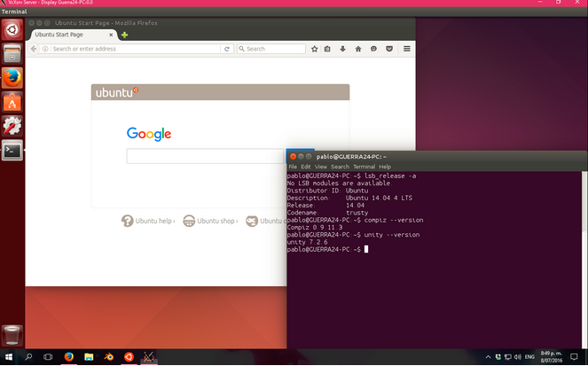This screenshot has height=366, width=588.
Task: Go to Firefox home page icon
Action: [358, 49]
